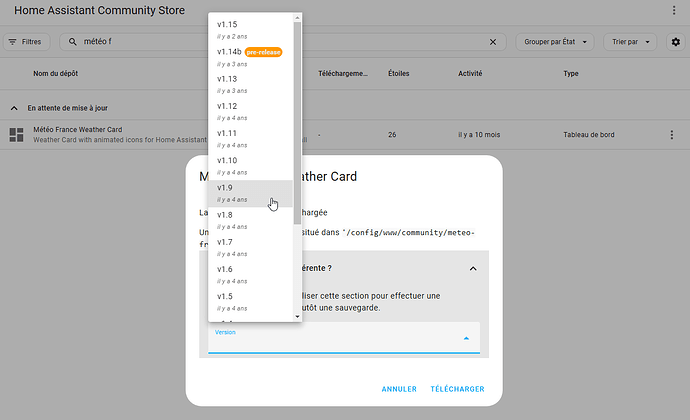The height and width of the screenshot is (420, 690).
Task: Select version v1.10
Action: (250, 166)
